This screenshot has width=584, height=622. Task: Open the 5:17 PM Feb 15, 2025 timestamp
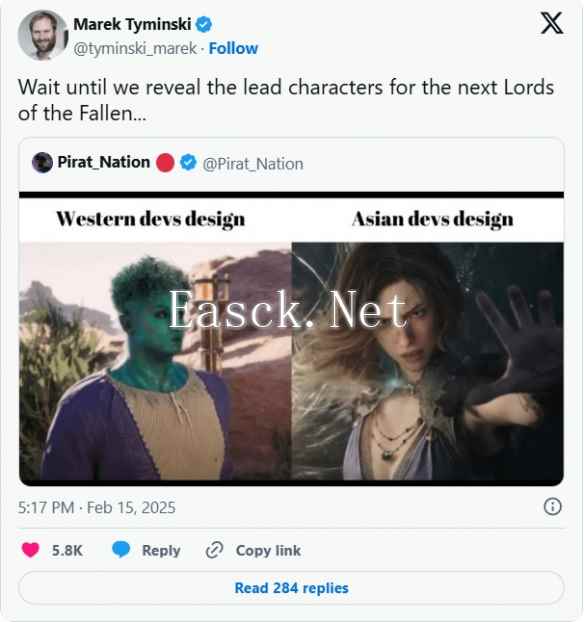[96, 507]
